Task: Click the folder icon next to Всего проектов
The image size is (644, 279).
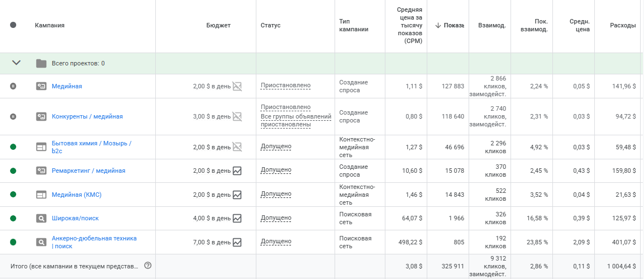Action: (41, 63)
